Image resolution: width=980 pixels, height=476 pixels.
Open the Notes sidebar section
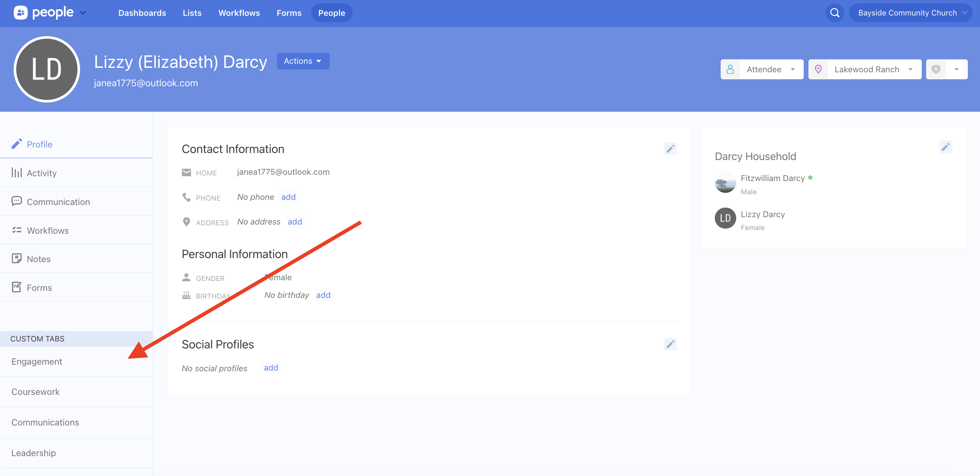[38, 259]
